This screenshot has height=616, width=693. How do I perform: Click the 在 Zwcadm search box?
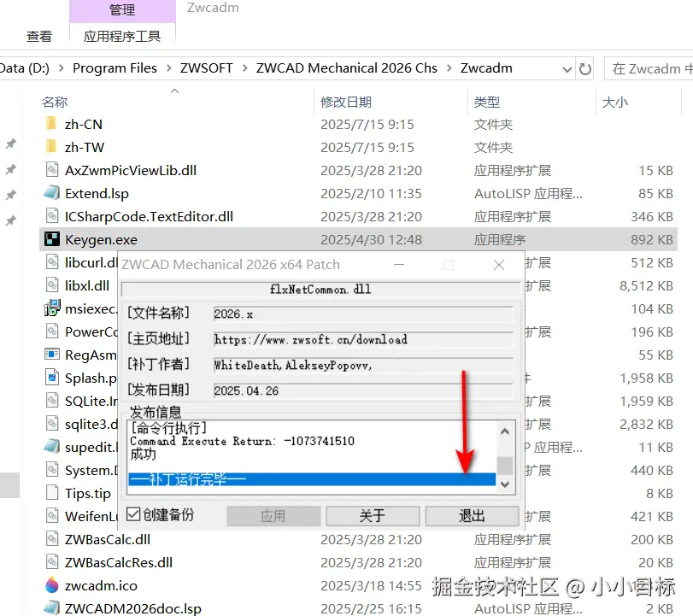click(x=649, y=69)
